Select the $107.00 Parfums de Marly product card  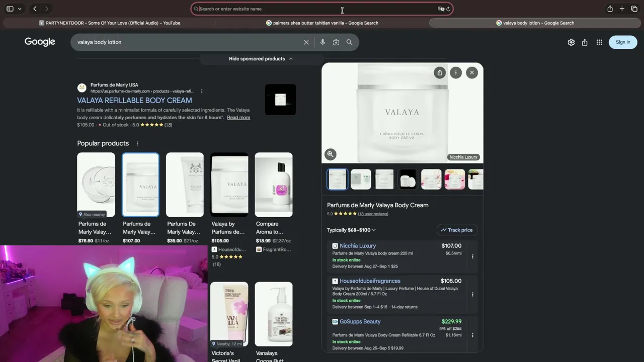click(140, 198)
